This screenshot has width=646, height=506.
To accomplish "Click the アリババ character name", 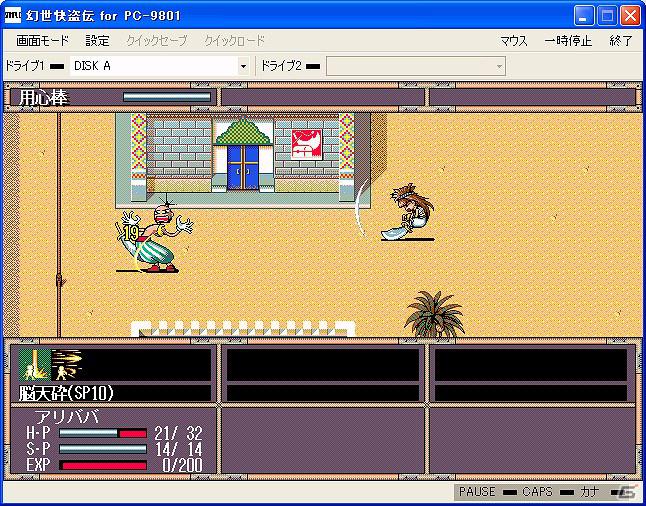I will (67, 417).
